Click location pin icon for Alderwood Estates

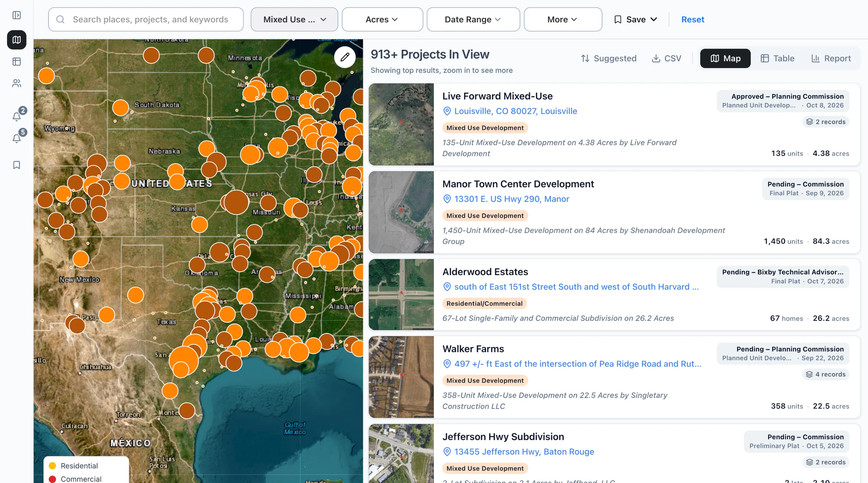point(447,287)
